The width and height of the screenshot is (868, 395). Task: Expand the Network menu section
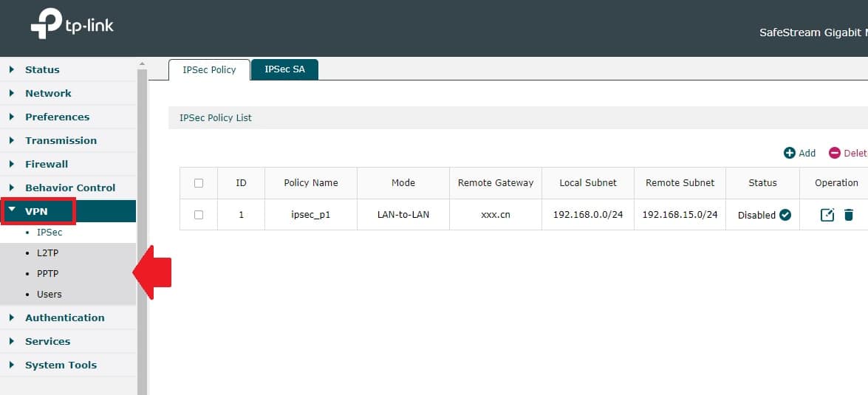click(48, 93)
